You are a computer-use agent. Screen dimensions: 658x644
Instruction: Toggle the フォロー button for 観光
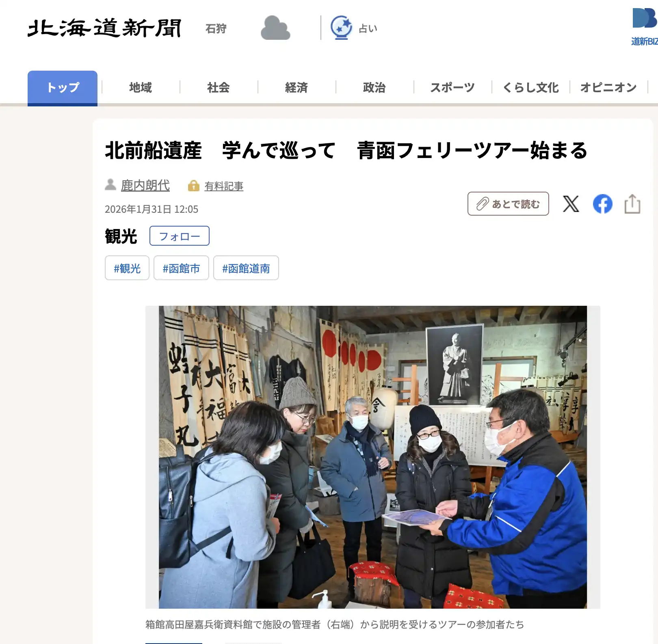point(180,236)
